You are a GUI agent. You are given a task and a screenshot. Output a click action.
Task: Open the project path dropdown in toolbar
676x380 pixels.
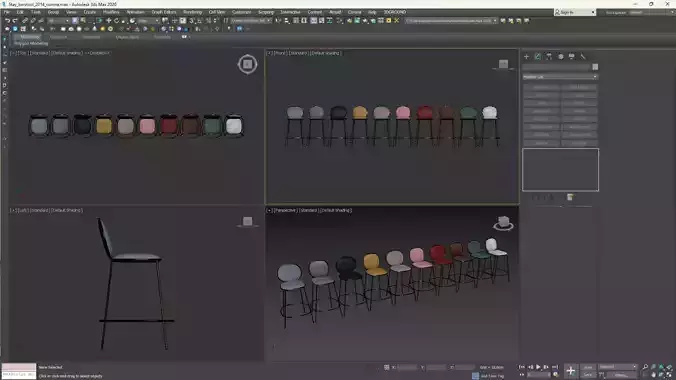point(451,20)
